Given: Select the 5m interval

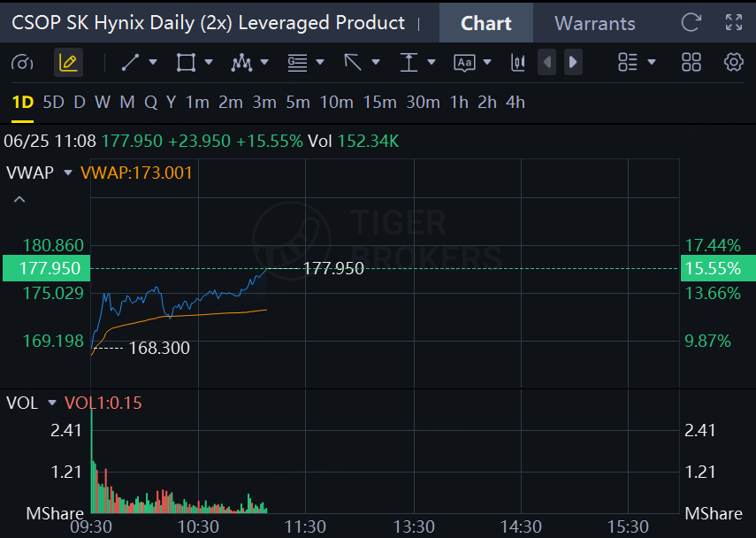Looking at the screenshot, I should click(x=298, y=103).
